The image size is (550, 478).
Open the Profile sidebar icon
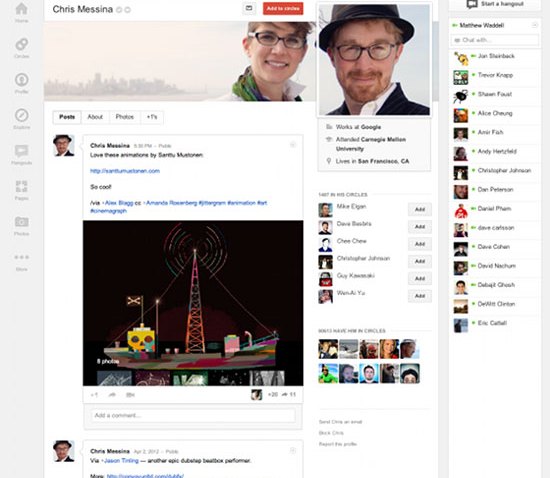21,80
